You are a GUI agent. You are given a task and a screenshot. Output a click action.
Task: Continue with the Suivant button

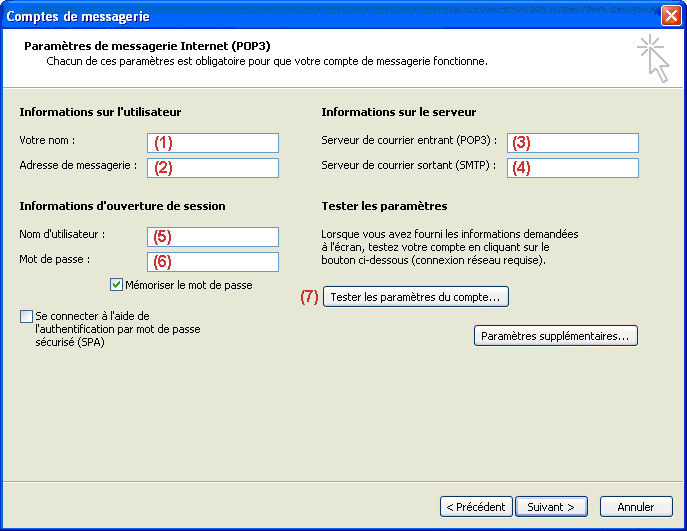pos(551,506)
